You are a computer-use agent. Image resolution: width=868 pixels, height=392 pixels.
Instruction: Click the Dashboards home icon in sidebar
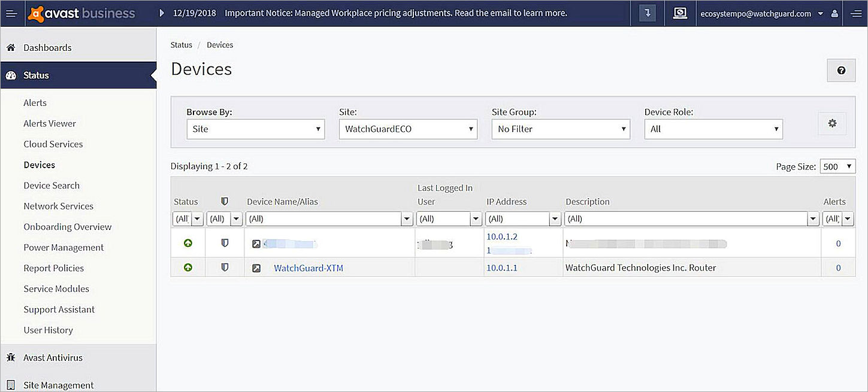[11, 47]
